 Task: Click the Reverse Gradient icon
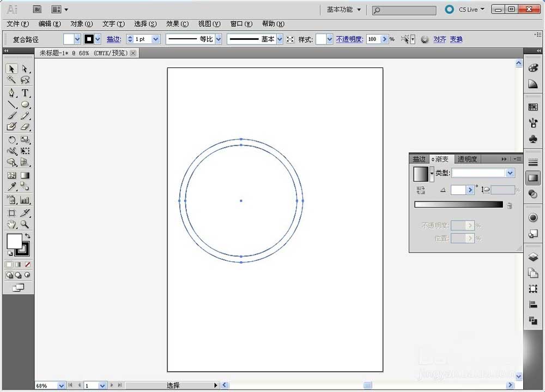[420, 189]
